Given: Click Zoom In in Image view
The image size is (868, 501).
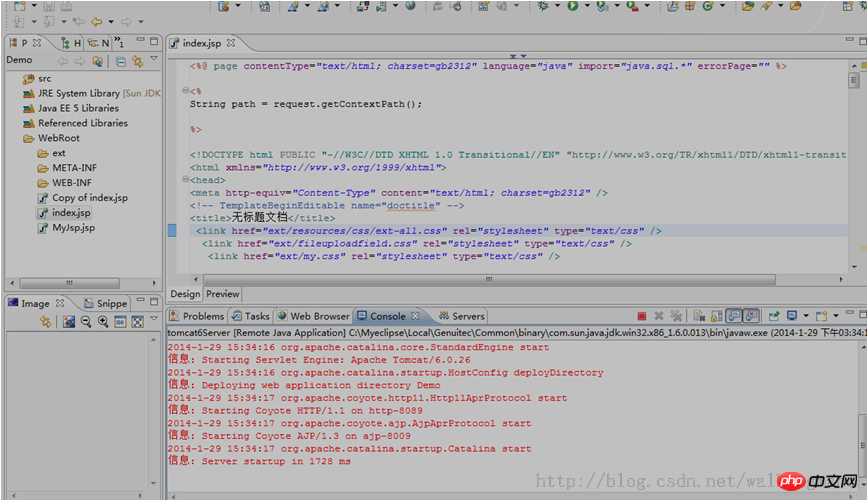Looking at the screenshot, I should (x=103, y=322).
